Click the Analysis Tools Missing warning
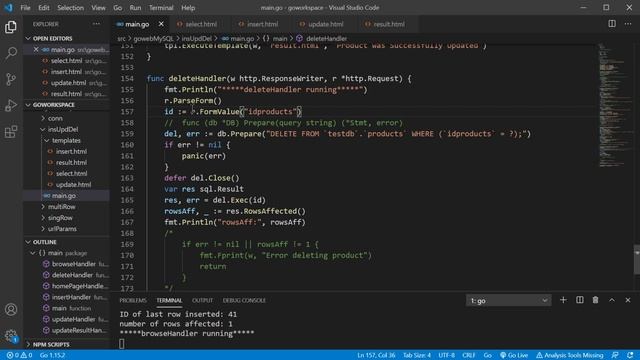The height and width of the screenshot is (360, 640). [569, 355]
